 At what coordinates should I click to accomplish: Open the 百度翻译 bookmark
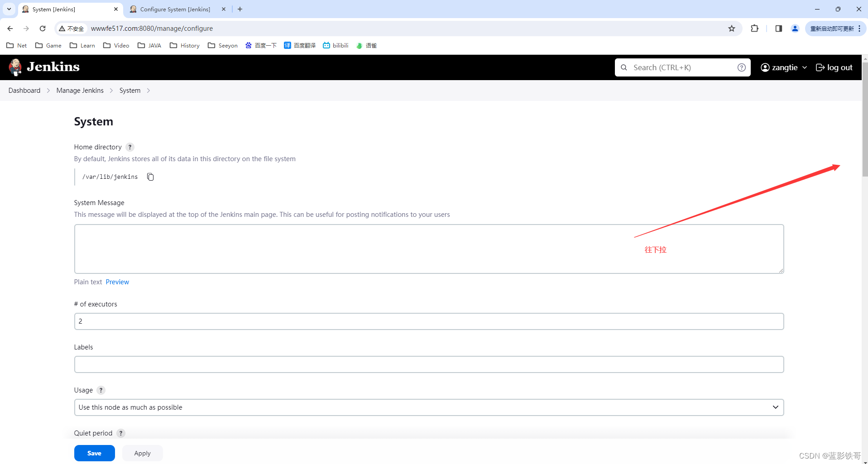coord(300,45)
